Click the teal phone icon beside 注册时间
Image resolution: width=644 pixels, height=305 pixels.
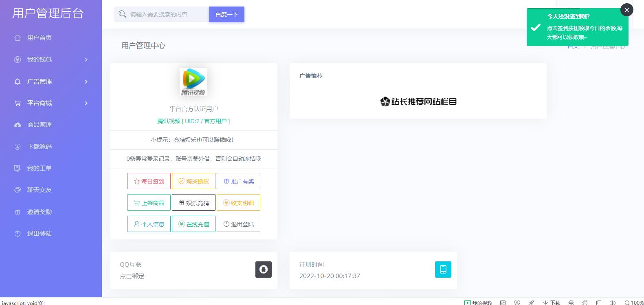443,270
